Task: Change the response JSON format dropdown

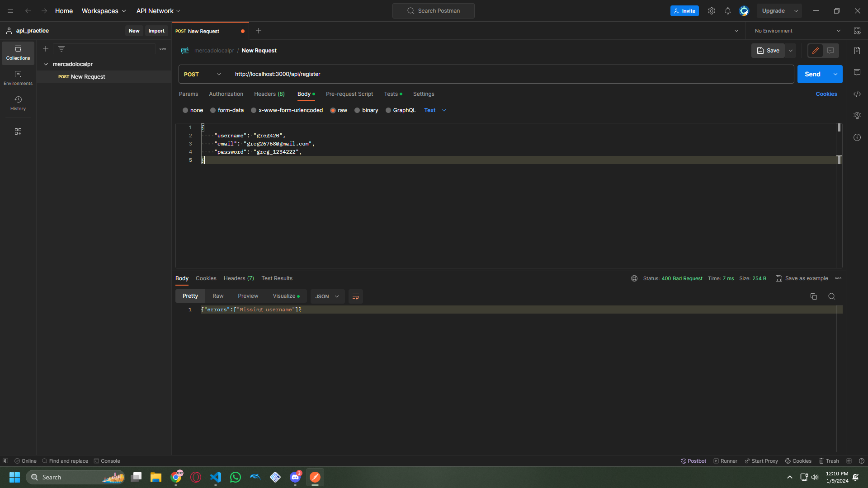Action: tap(327, 296)
